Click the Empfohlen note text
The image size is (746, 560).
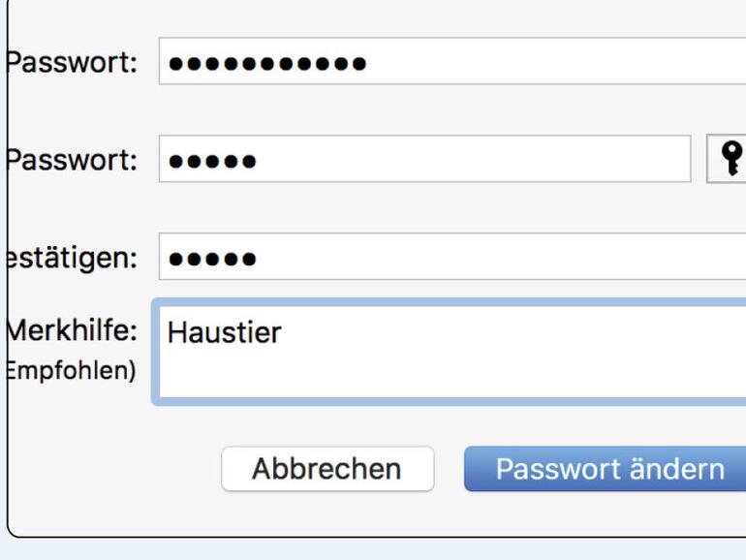pos(70,371)
